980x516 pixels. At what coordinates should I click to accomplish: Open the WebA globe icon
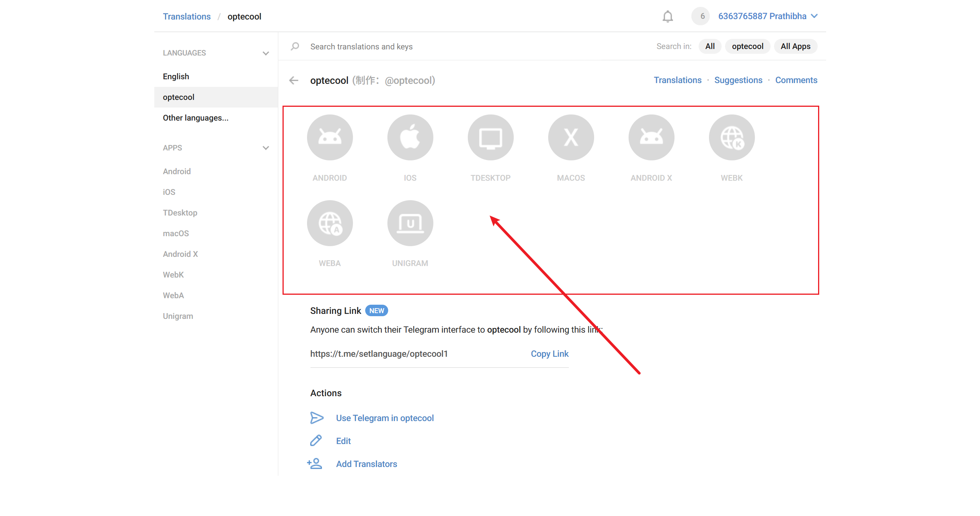330,223
